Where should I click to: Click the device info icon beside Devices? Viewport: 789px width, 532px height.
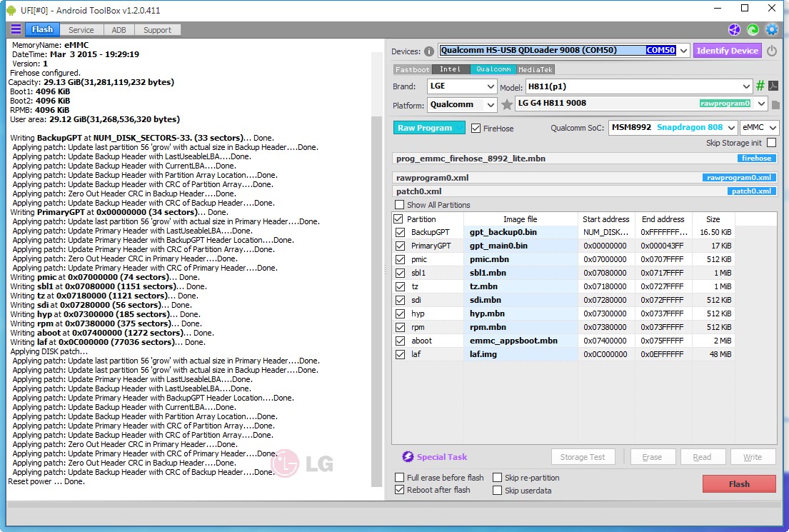[x=428, y=51]
